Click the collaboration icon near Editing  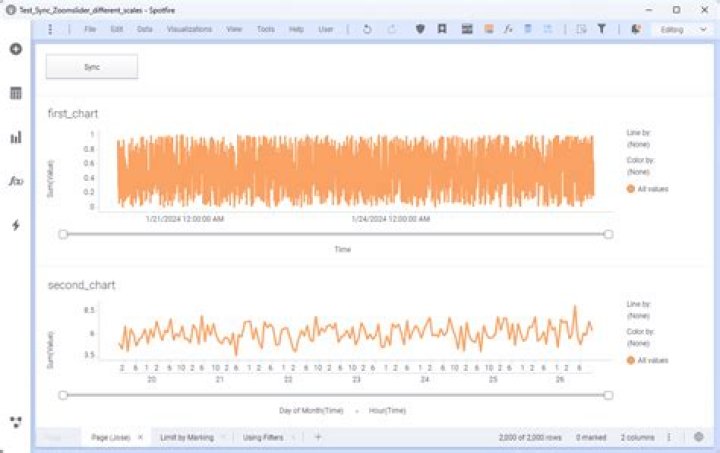[x=636, y=29]
